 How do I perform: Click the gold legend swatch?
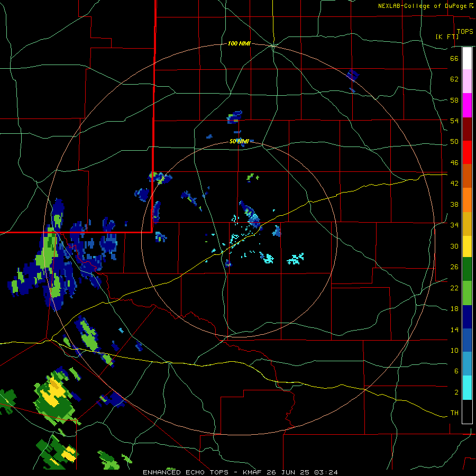pos(467,224)
